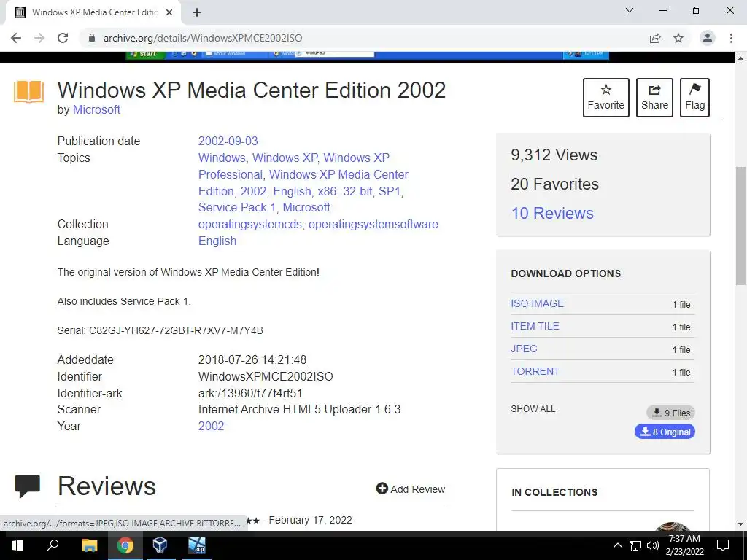Reload the archive.org page
The width and height of the screenshot is (747, 560).
click(63, 38)
